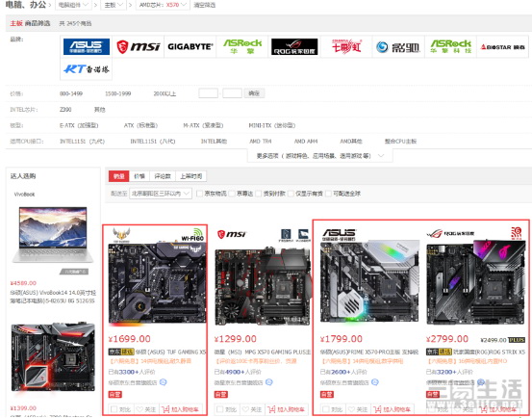Viewport: 532px width, 418px height.
Task: Open the ASUS TUF GAMING motherboard image
Action: 157,278
